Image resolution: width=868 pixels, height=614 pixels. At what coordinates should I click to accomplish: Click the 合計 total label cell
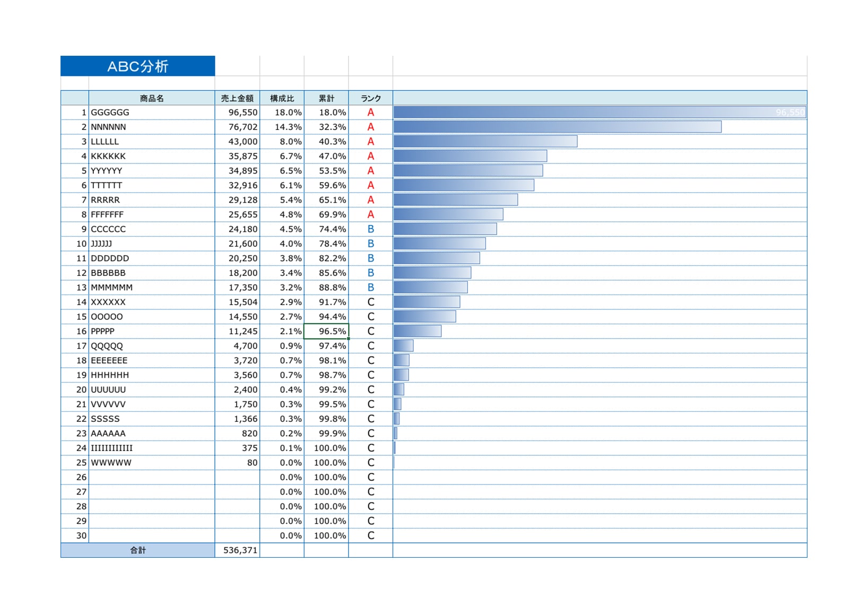137,550
